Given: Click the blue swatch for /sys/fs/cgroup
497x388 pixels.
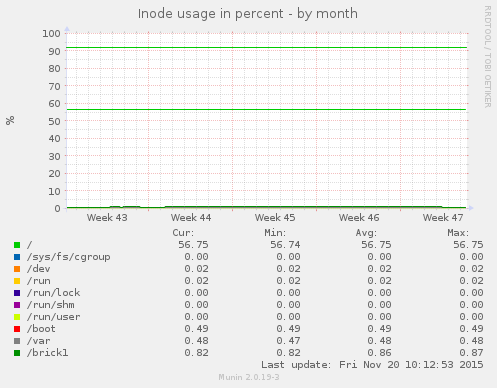Looking at the screenshot, I should pos(17,257).
